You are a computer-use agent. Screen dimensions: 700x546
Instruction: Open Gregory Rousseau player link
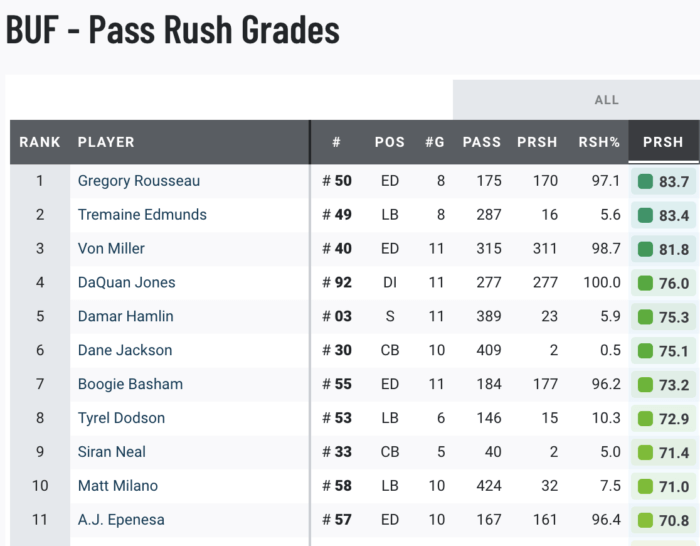pyautogui.click(x=138, y=181)
